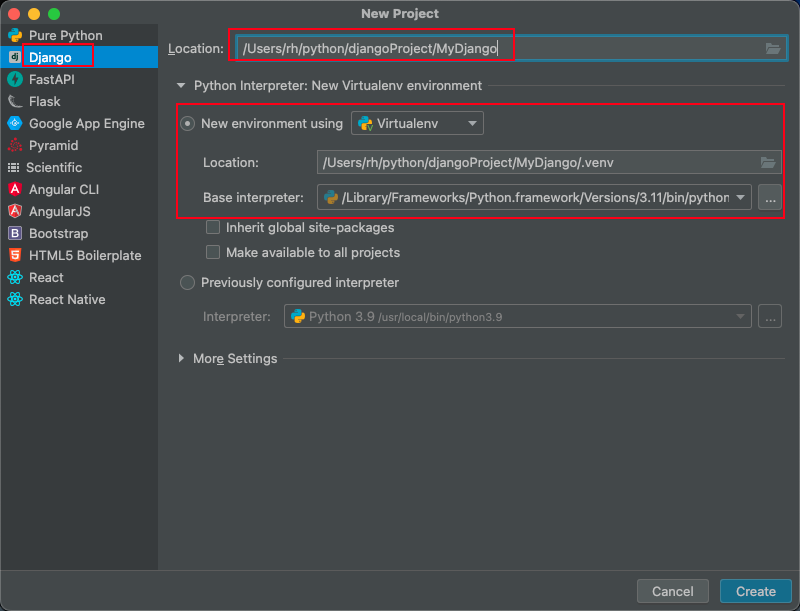The image size is (800, 611).
Task: Collapse the Python Interpreter section
Action: (181, 86)
